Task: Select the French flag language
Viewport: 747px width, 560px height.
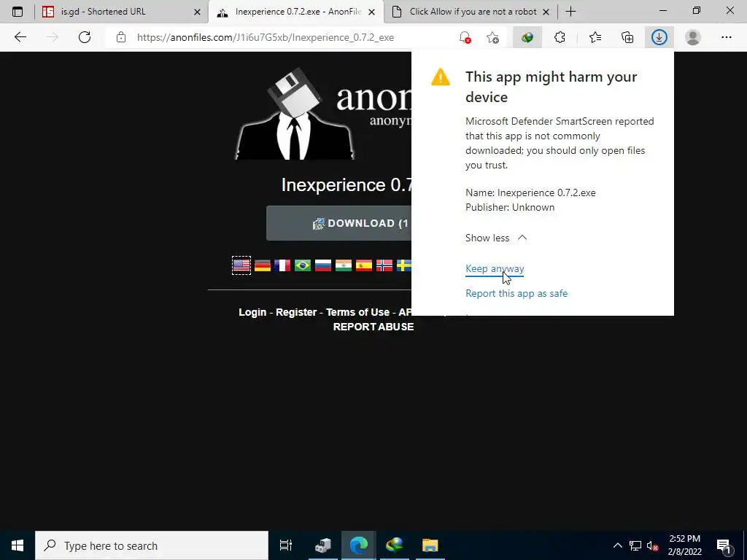Action: pyautogui.click(x=282, y=265)
